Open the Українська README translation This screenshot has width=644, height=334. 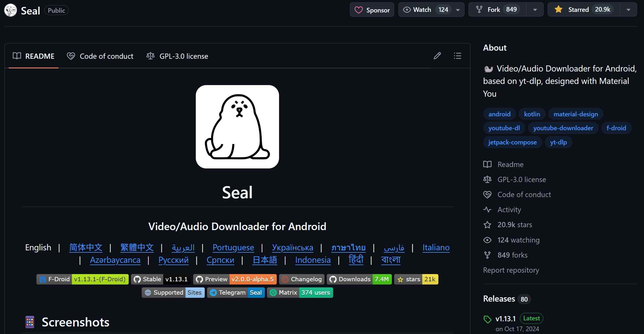coord(292,247)
